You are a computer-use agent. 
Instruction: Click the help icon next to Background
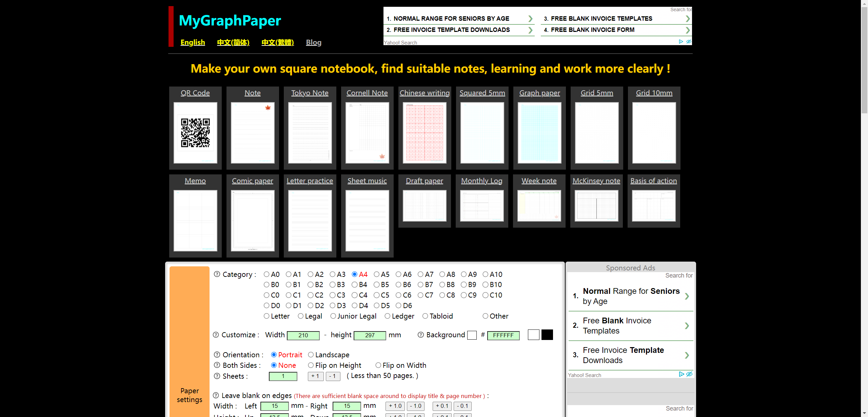point(421,335)
